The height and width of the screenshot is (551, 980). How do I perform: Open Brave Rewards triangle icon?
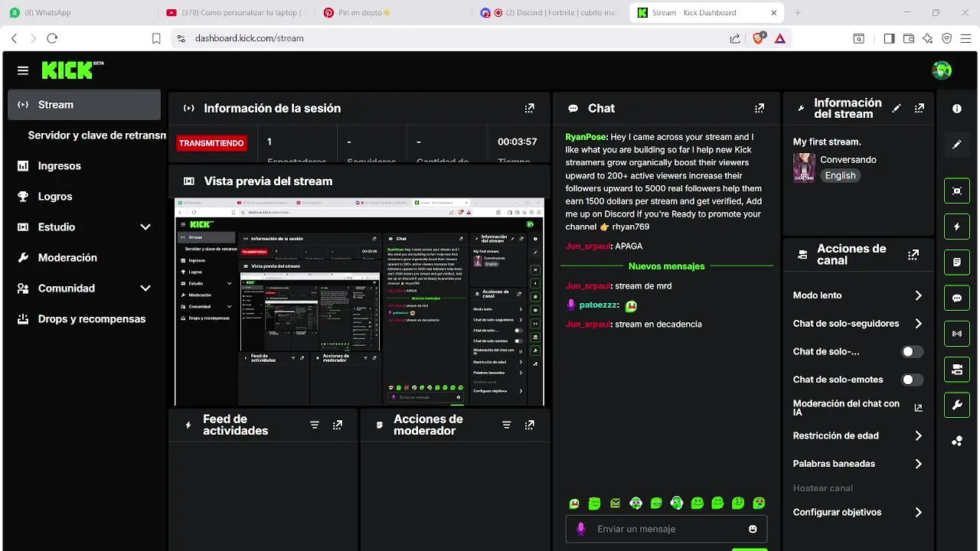(779, 38)
